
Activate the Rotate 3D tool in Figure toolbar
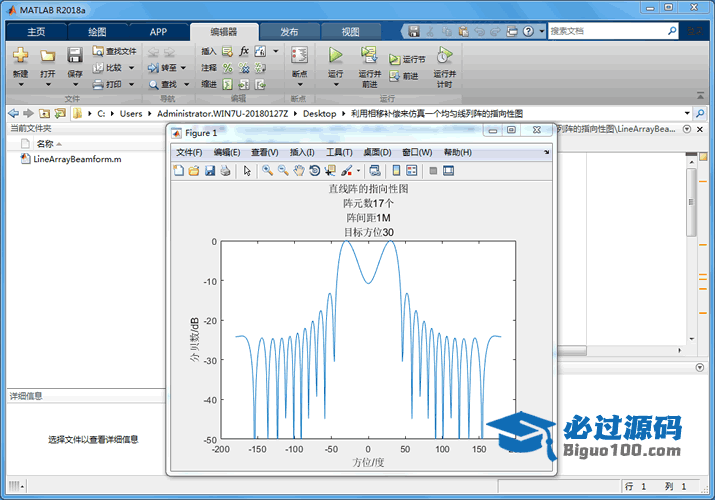314,171
